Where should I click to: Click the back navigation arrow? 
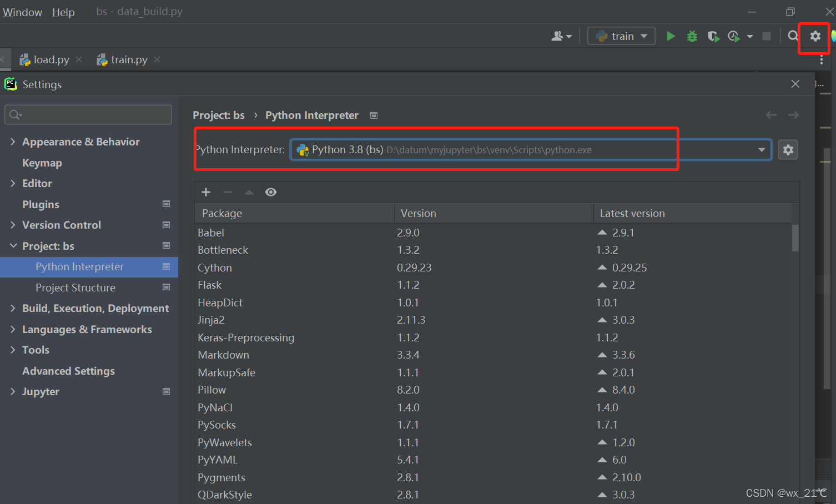click(x=771, y=115)
